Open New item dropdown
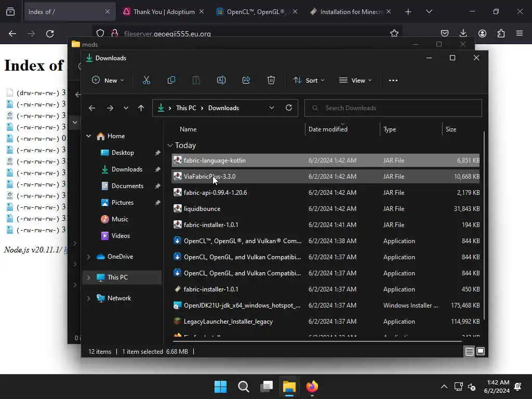This screenshot has width=532, height=399. click(108, 81)
